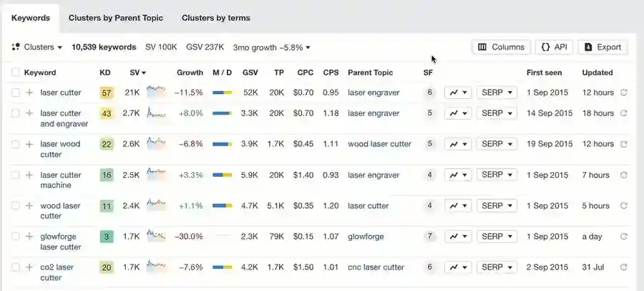This screenshot has height=291, width=644.
Task: Add laser wood cutter with plus icon
Action: 29,144
